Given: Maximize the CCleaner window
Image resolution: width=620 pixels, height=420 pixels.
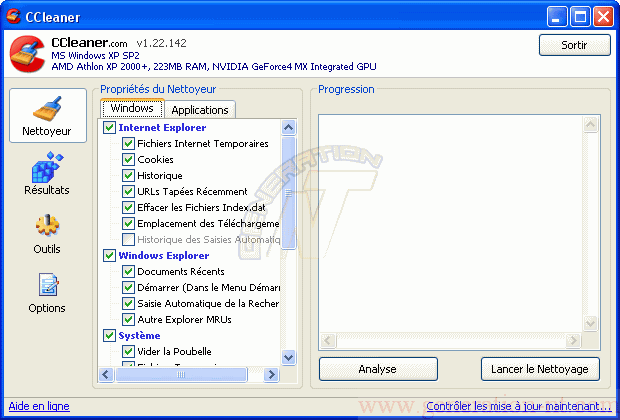Looking at the screenshot, I should pos(580,17).
